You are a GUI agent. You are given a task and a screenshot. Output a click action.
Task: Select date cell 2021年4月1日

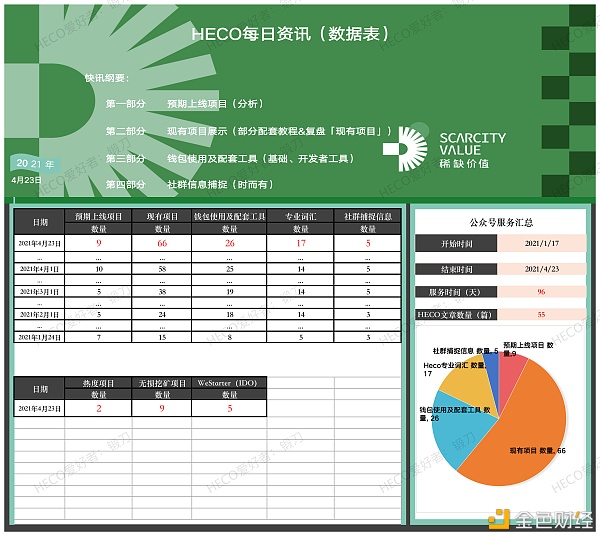(39, 269)
